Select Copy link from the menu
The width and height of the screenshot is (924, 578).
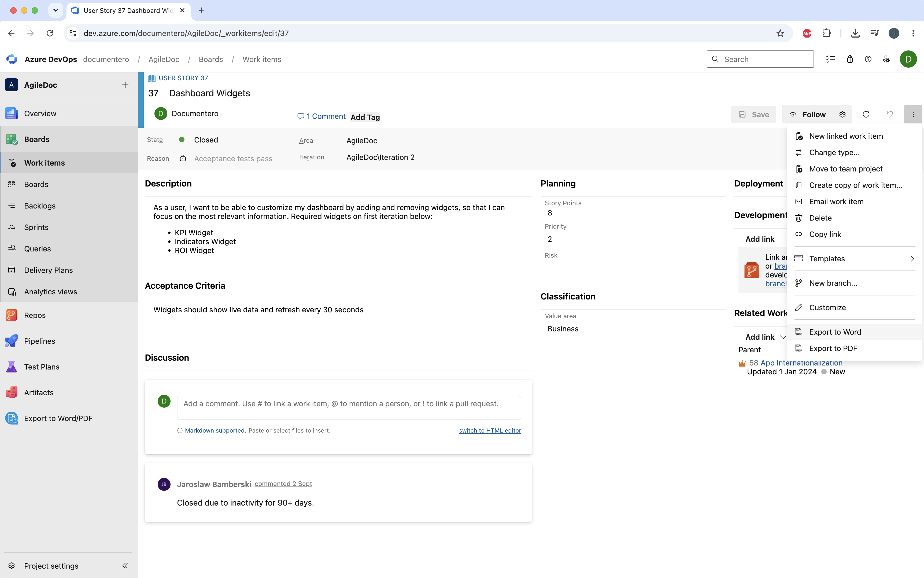point(855,234)
